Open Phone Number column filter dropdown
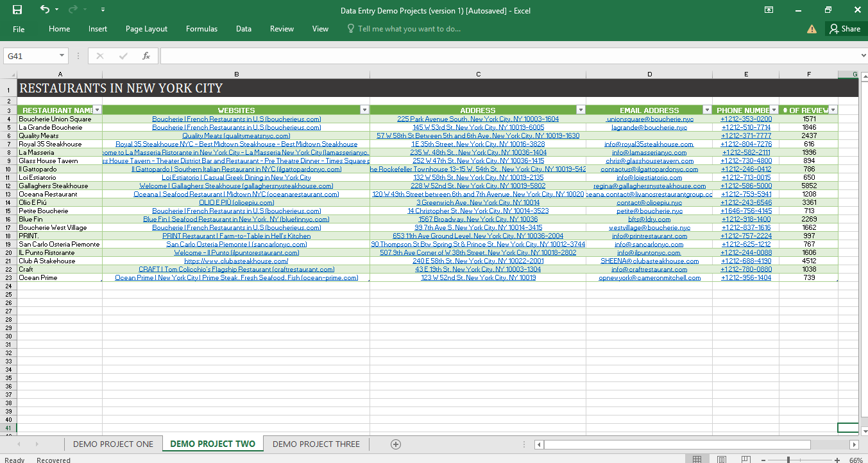Screen dimensions: 868x463 click(774, 110)
